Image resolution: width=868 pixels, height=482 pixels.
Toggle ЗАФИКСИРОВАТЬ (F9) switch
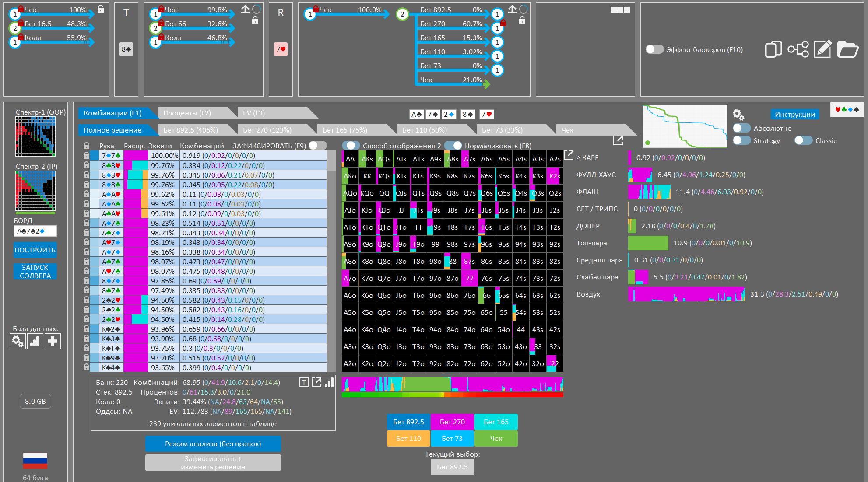pyautogui.click(x=317, y=146)
